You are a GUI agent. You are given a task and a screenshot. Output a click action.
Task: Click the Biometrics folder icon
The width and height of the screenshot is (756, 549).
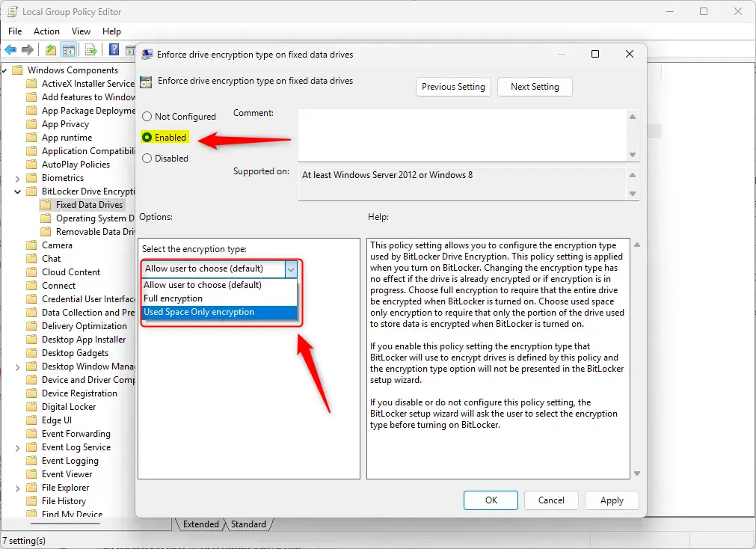(x=31, y=178)
